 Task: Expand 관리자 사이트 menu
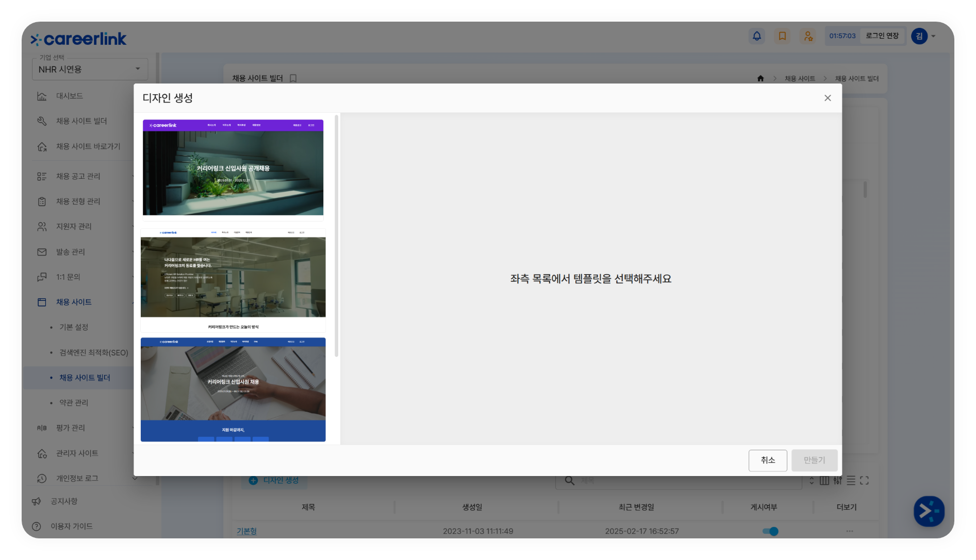[x=77, y=453]
